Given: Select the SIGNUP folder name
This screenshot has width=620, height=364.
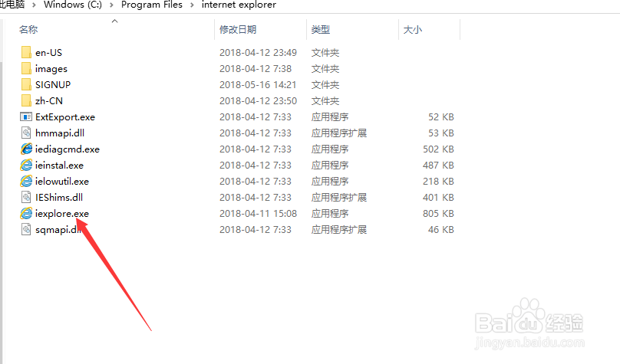Looking at the screenshot, I should 53,84.
